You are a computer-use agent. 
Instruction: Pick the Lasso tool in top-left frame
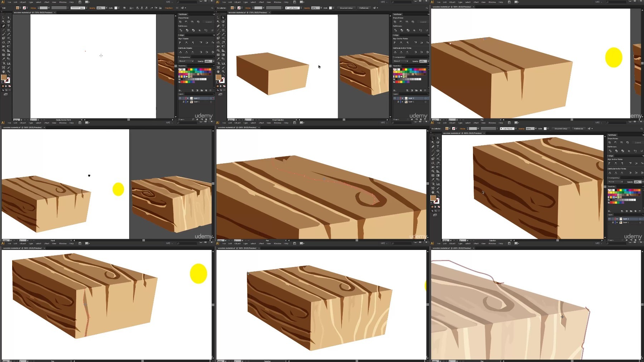(x=9, y=21)
